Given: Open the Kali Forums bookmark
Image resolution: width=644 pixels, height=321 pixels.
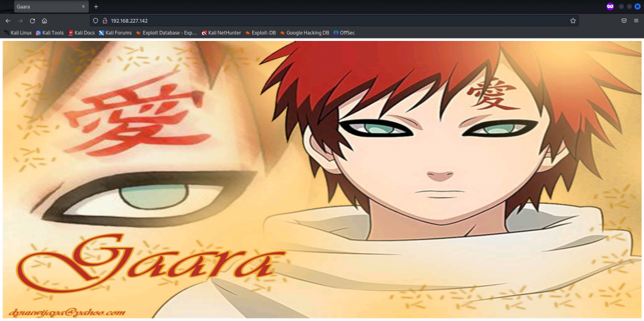Looking at the screenshot, I should pyautogui.click(x=115, y=33).
